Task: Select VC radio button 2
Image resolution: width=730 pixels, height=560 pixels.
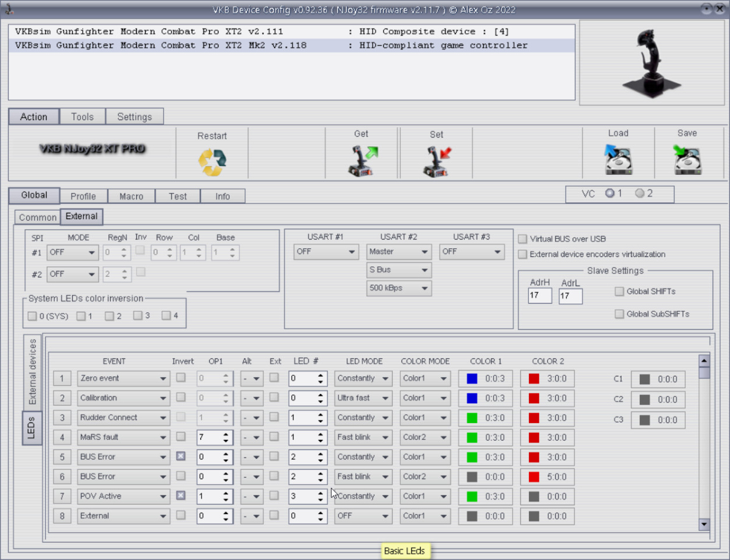Action: tap(639, 194)
